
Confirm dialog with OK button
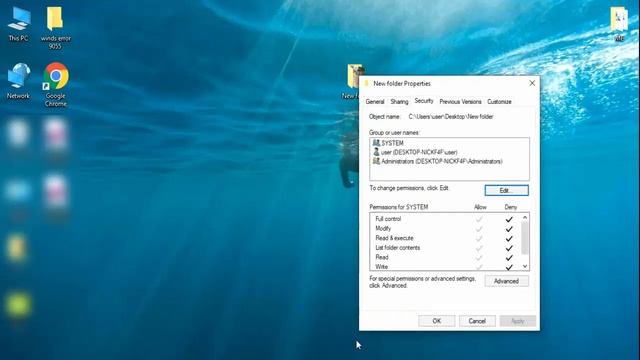pyautogui.click(x=436, y=321)
